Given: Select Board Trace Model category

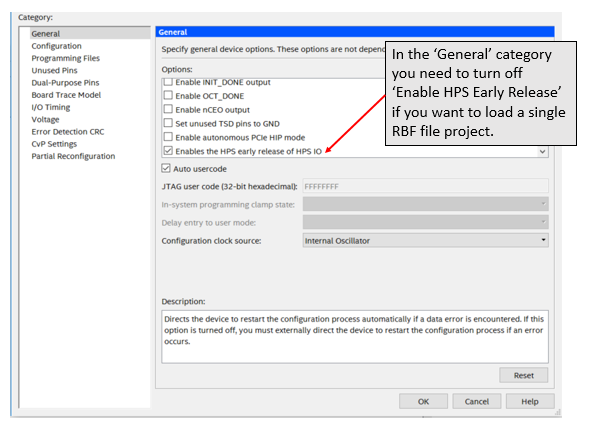Looking at the screenshot, I should (66, 95).
